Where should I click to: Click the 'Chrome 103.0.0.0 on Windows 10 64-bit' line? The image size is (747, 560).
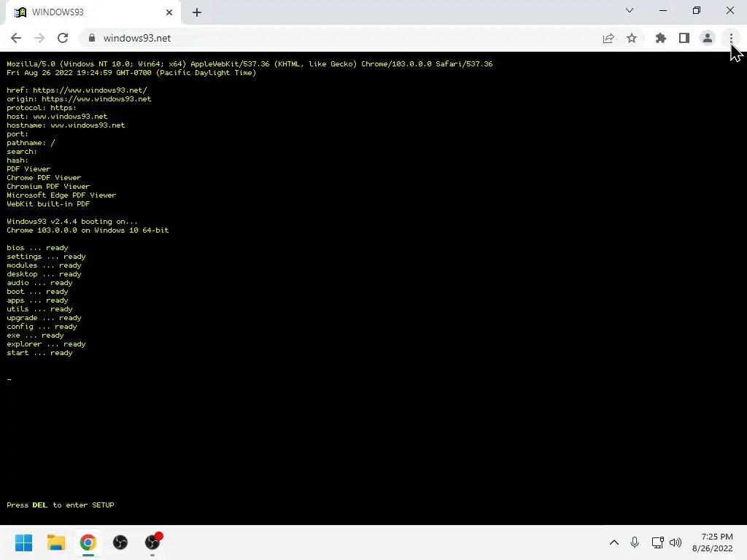88,230
